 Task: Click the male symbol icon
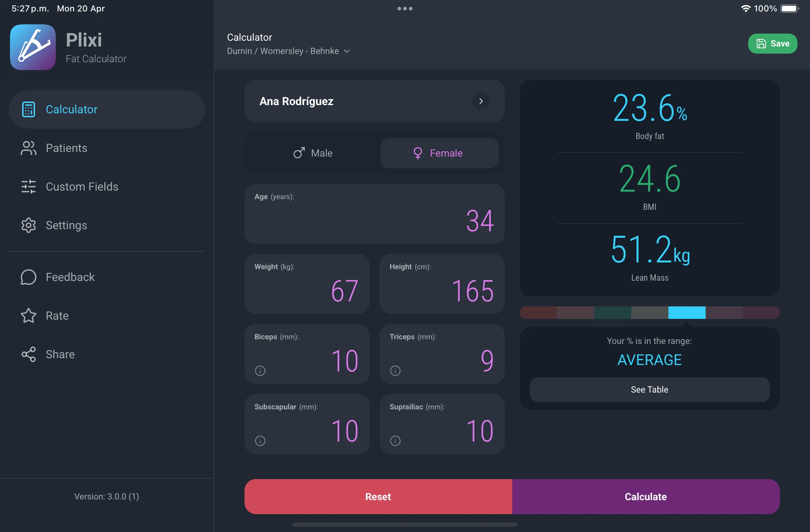click(299, 153)
